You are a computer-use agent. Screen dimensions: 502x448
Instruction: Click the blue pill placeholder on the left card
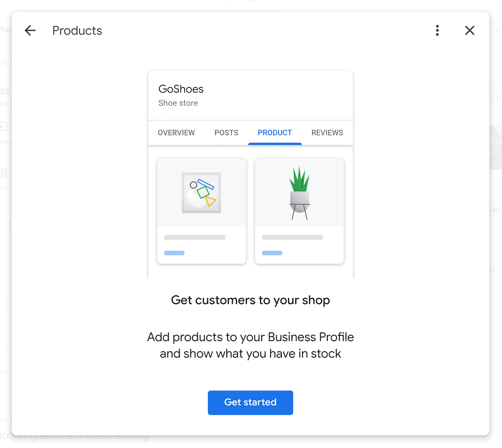point(174,252)
